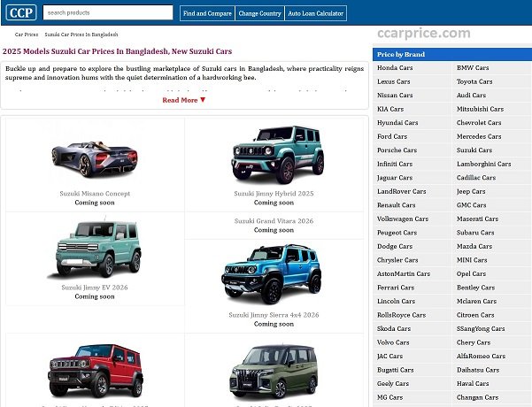Open Suzuki Car Prices In Bangladesh breadcrumb
This screenshot has width=532, height=407.
(81, 35)
